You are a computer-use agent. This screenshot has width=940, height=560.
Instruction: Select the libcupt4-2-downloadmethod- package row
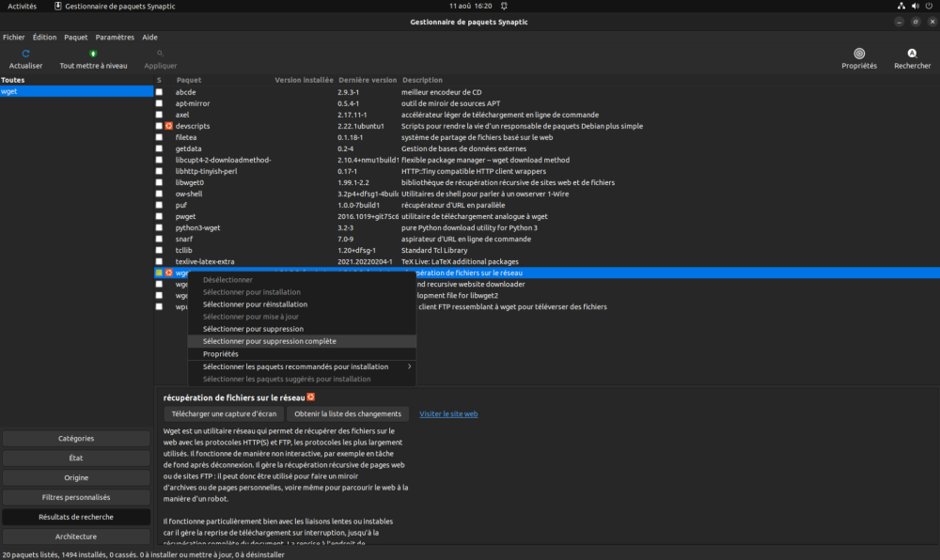point(547,160)
